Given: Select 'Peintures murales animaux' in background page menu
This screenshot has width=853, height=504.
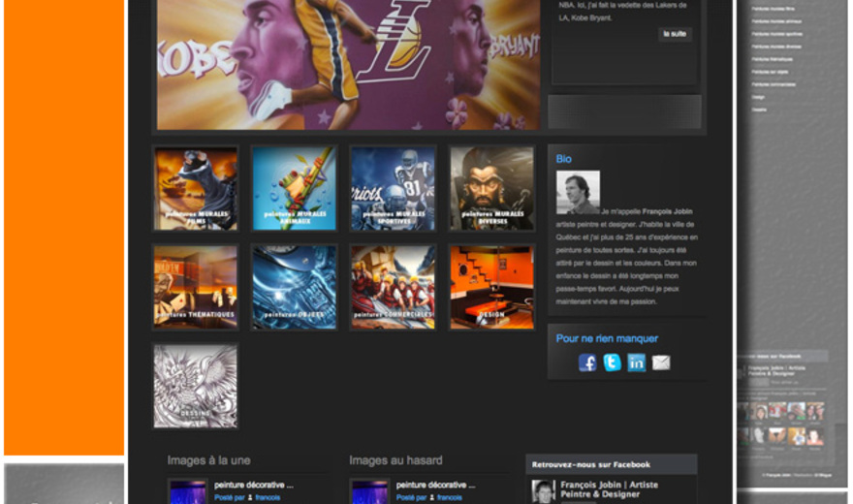Looking at the screenshot, I should (x=776, y=21).
